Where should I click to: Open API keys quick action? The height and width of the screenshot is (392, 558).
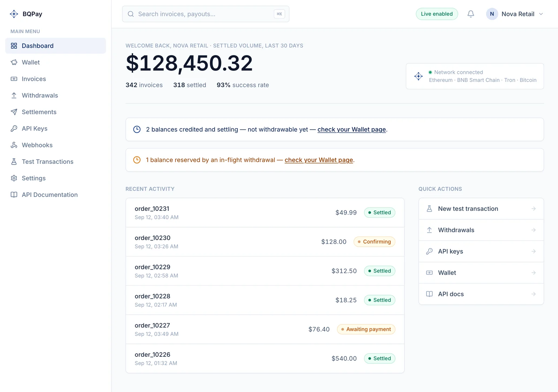tap(481, 252)
